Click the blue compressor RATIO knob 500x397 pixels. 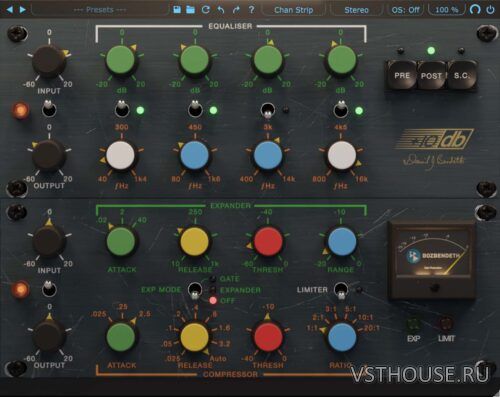[x=342, y=337]
